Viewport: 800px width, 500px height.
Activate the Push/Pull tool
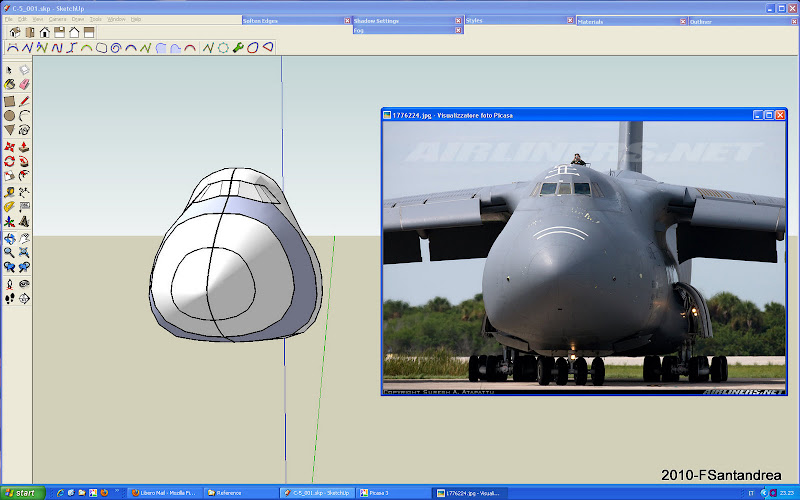click(24, 146)
